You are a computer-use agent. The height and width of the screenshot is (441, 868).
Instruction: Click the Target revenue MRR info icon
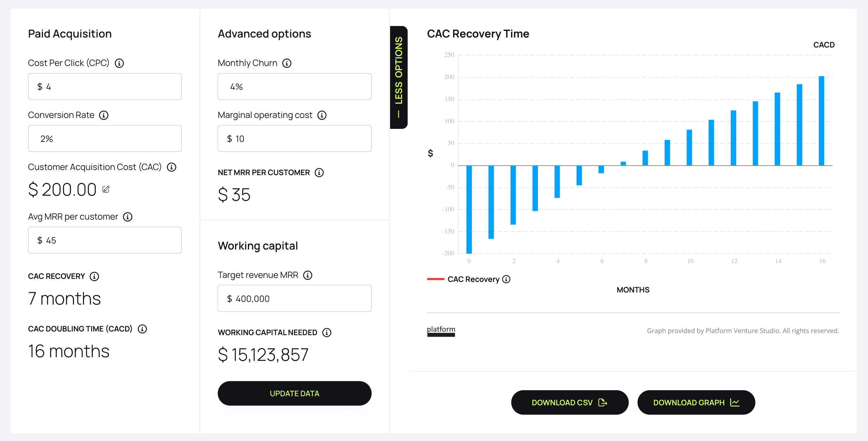point(308,275)
